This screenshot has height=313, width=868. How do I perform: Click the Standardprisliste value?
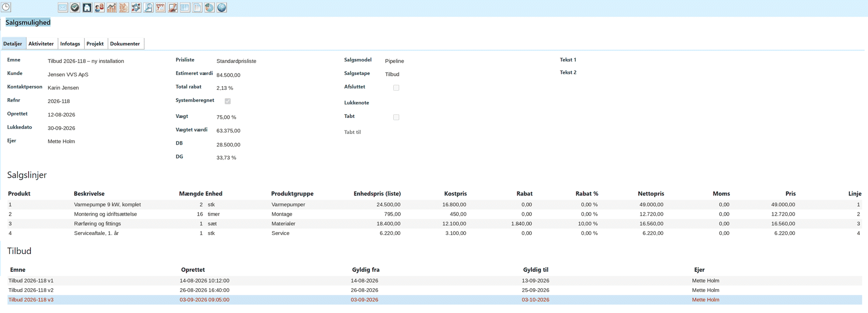pyautogui.click(x=236, y=61)
